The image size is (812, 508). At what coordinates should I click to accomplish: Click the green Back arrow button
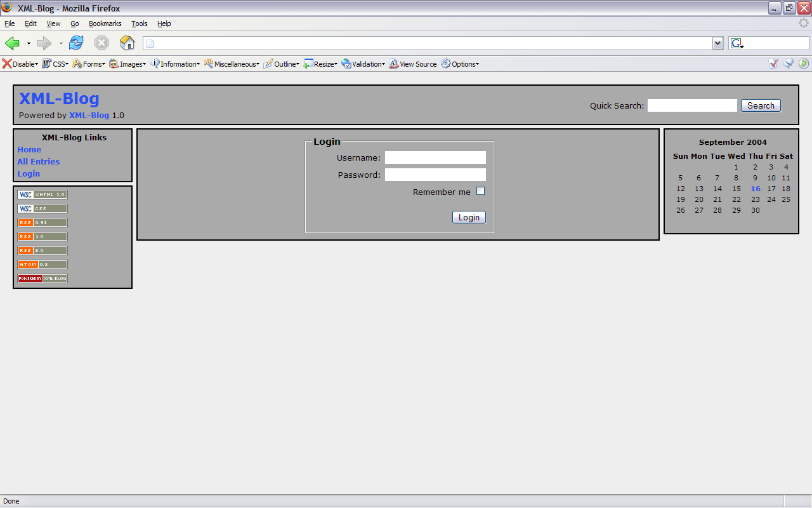coord(13,43)
